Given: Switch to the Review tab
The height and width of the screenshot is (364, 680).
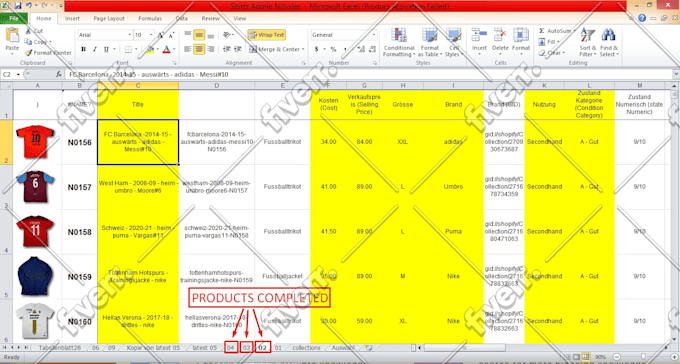Looking at the screenshot, I should [211, 19].
